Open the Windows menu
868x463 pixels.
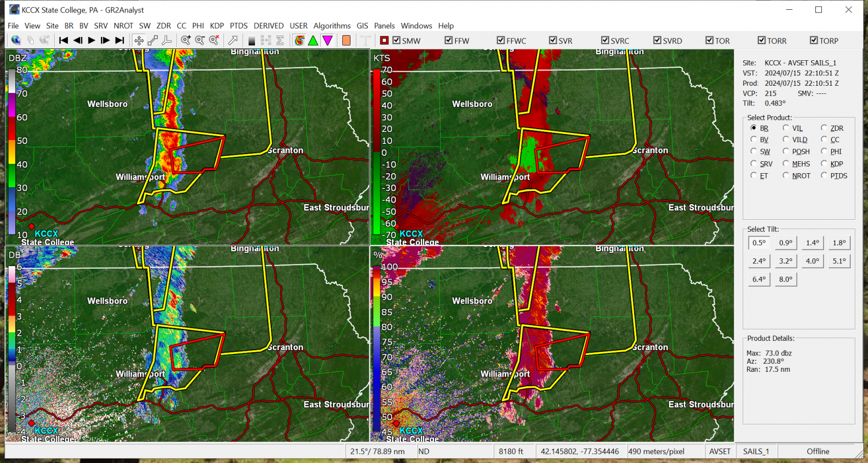click(416, 26)
